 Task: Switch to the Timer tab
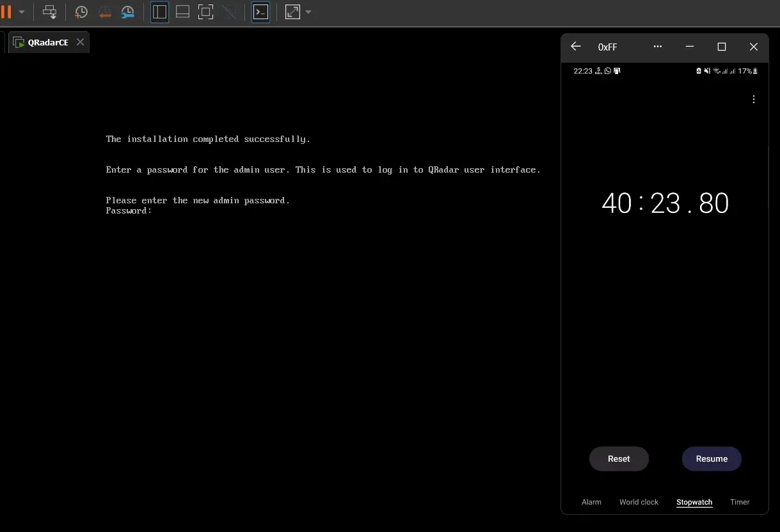tap(739, 502)
